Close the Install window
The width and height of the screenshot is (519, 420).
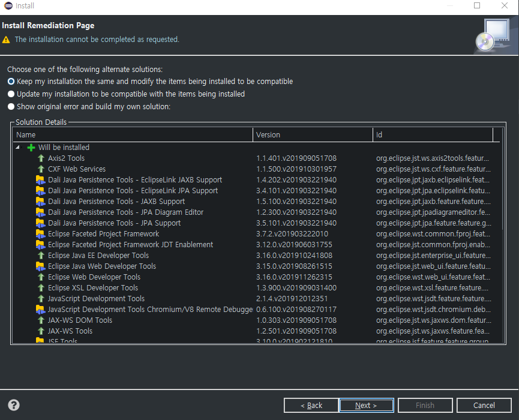pos(505,5)
